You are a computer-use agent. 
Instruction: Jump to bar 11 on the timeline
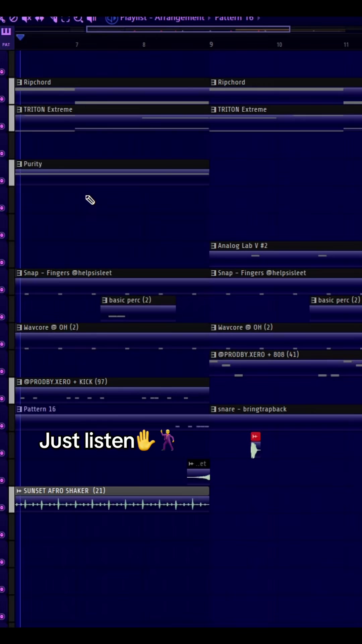tap(346, 45)
